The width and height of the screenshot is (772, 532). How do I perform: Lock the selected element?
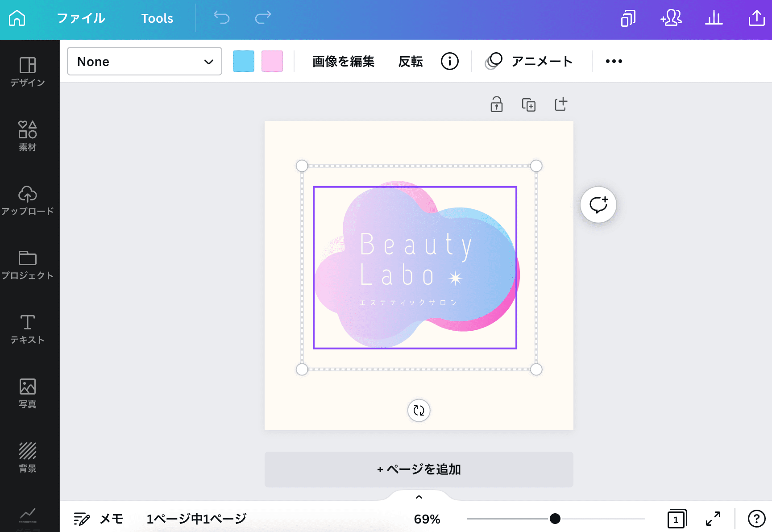coord(496,104)
